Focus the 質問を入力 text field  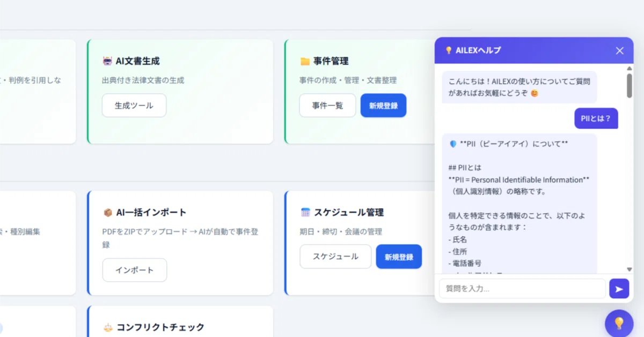522,289
